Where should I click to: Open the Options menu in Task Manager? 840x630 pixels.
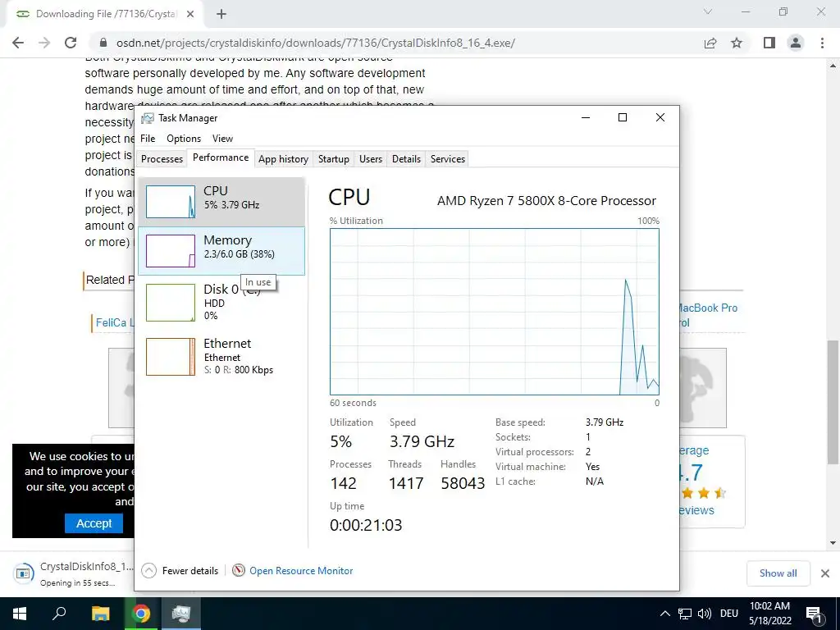point(184,138)
